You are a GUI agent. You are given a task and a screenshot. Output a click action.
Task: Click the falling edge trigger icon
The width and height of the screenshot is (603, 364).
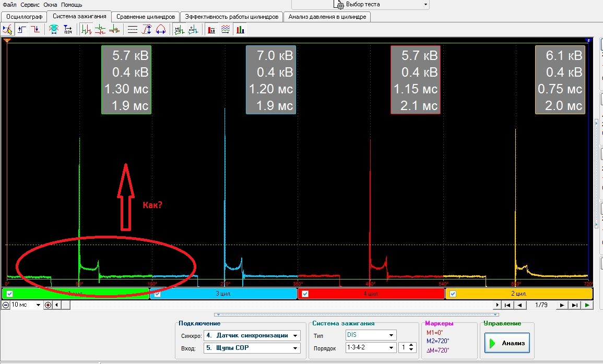tap(36, 30)
